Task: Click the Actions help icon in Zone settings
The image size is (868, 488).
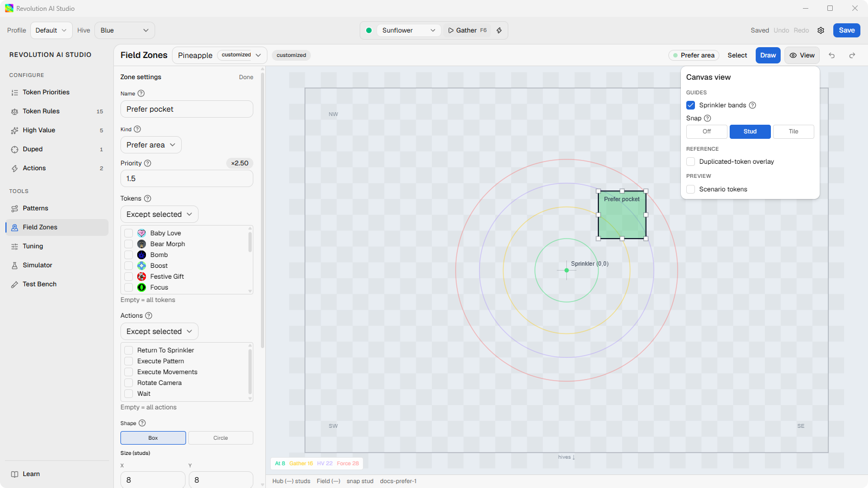Action: tap(149, 316)
